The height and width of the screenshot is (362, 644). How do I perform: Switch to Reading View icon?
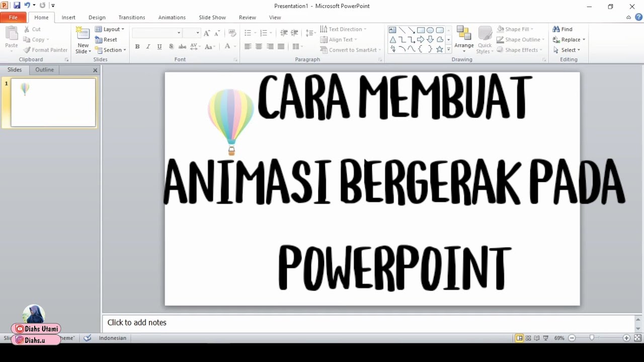tap(537, 338)
